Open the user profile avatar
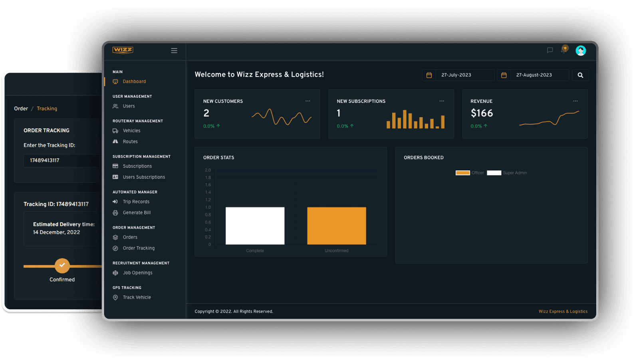The width and height of the screenshot is (639, 364). click(x=581, y=51)
